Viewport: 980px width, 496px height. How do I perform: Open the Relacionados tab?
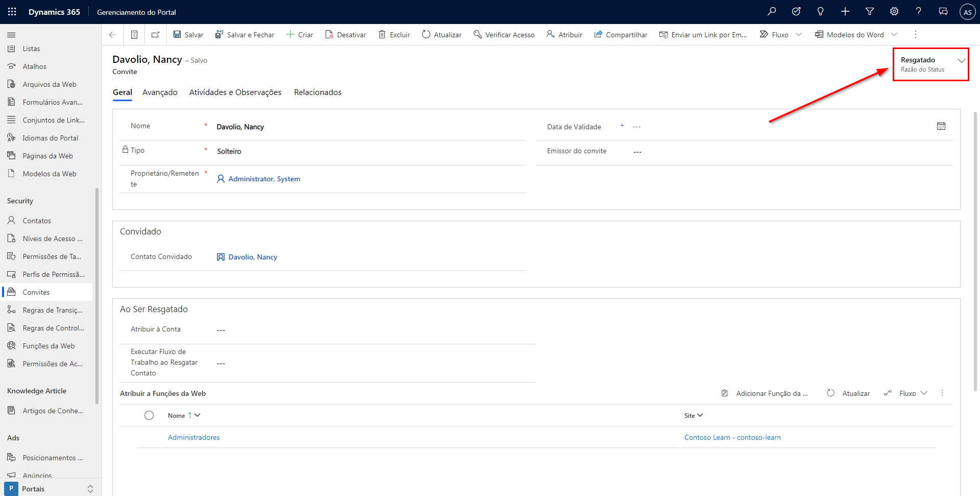(x=317, y=92)
